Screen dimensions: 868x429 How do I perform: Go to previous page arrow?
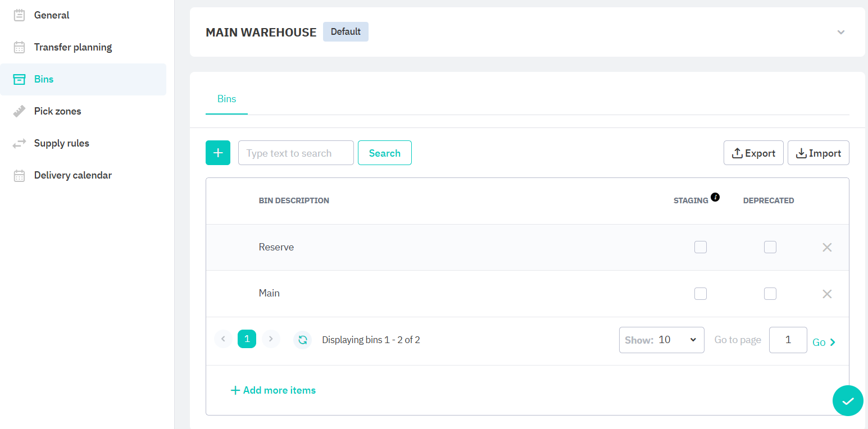[x=223, y=339]
